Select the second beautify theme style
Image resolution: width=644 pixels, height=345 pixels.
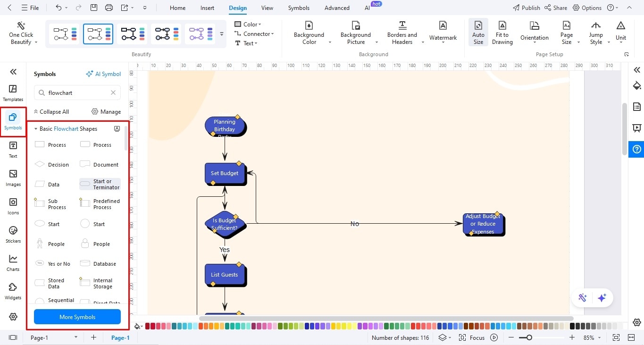click(98, 34)
